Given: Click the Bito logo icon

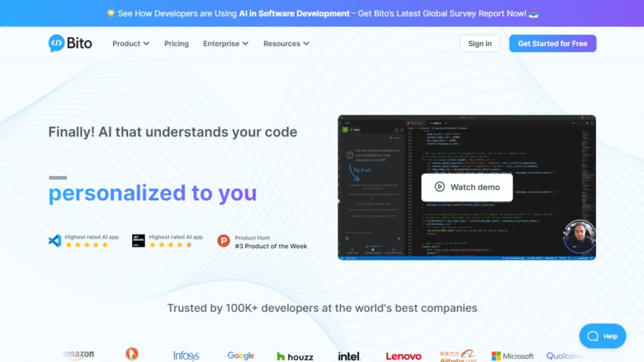Looking at the screenshot, I should tap(57, 43).
